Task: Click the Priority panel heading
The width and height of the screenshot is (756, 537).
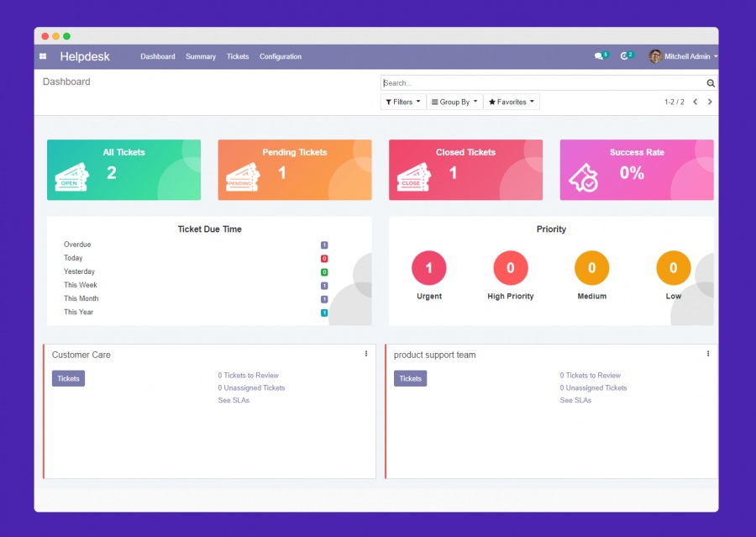Action: (x=552, y=229)
